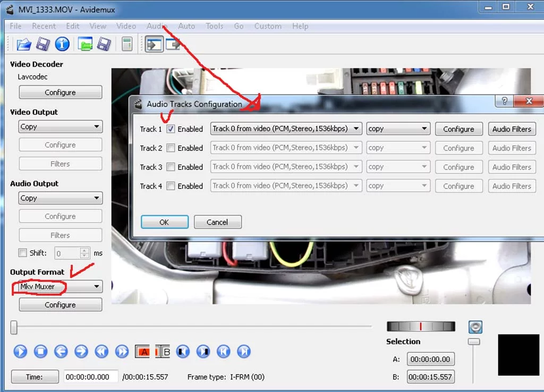Set selection marker B
Image resolution: width=544 pixels, height=392 pixels.
pyautogui.click(x=163, y=352)
